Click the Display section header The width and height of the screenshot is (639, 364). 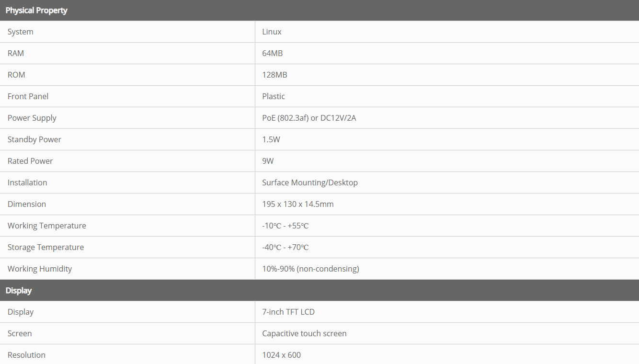19,290
